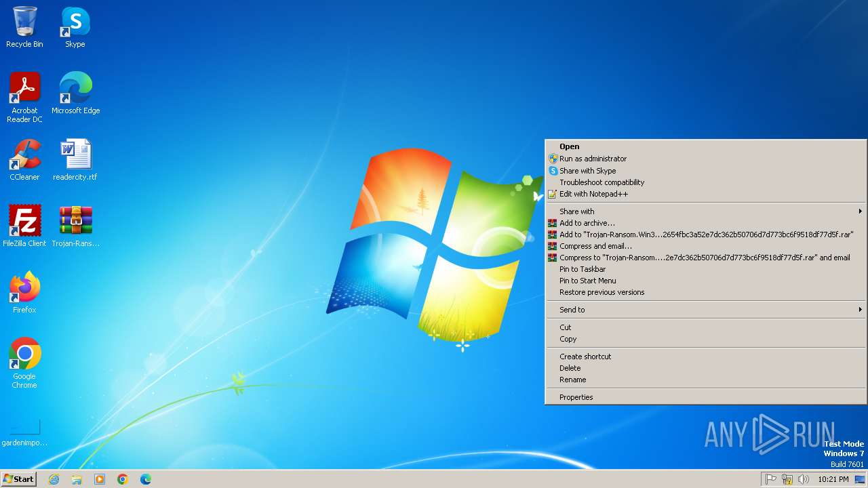Expand the Share with submenu

click(705, 211)
